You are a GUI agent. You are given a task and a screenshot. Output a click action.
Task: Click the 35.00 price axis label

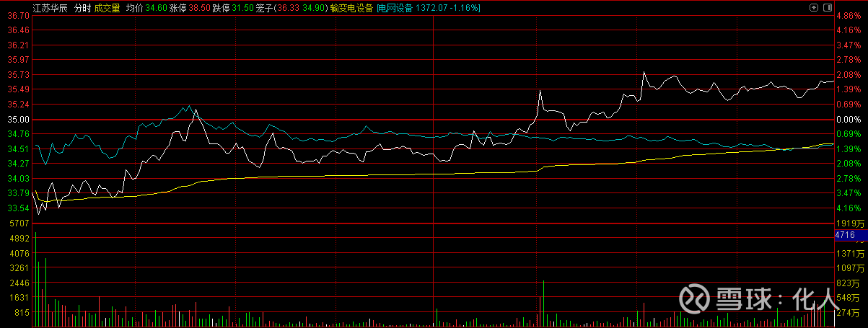pyautogui.click(x=19, y=120)
